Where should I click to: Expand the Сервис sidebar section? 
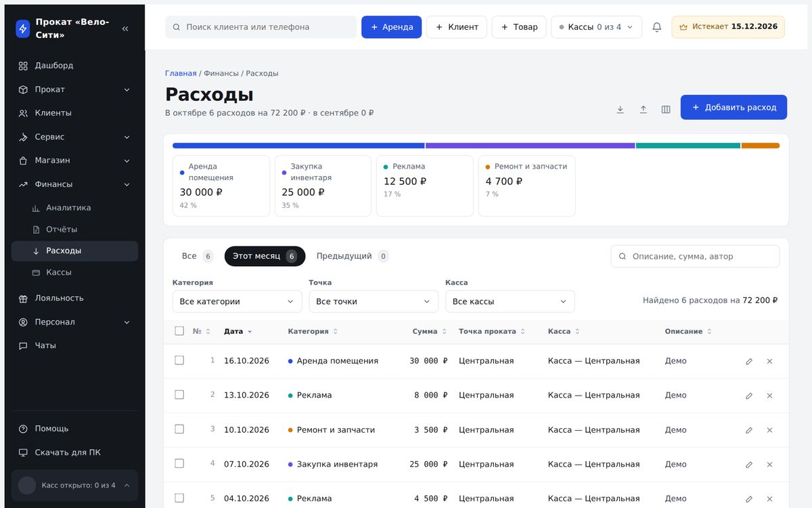click(74, 137)
